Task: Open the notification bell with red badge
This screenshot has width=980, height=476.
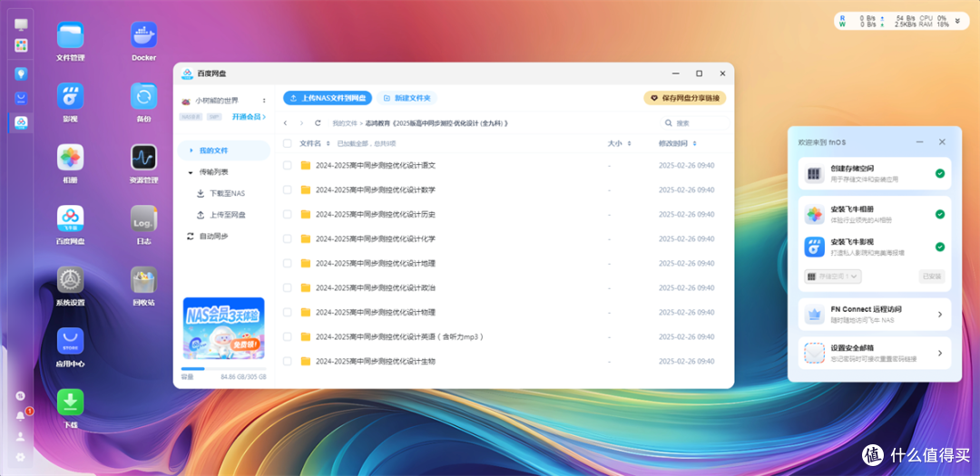Action: (x=21, y=415)
